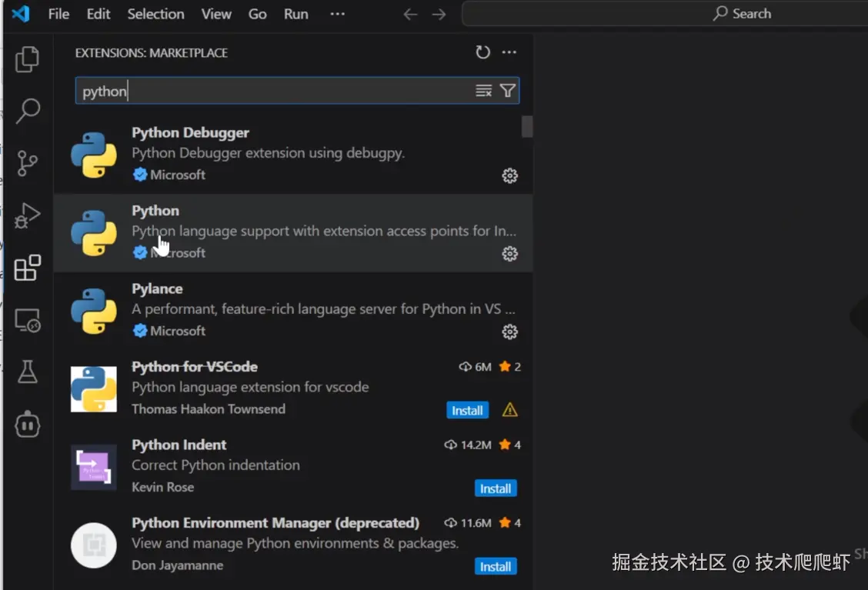
Task: Install Python for VSCode extension
Action: (x=467, y=410)
